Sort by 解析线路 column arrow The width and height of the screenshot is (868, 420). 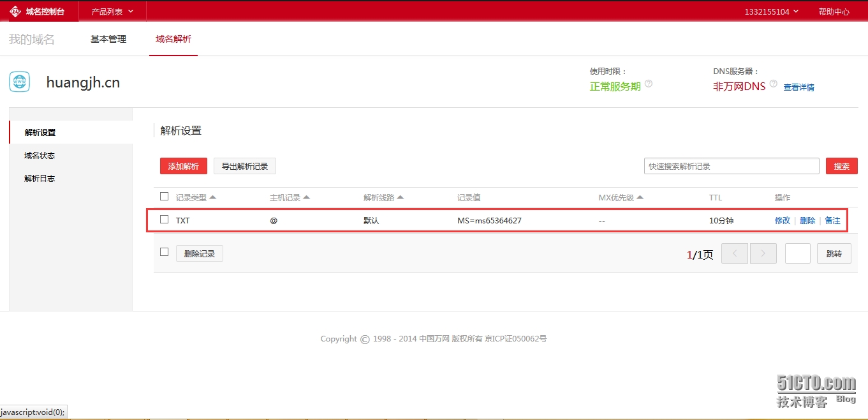401,198
